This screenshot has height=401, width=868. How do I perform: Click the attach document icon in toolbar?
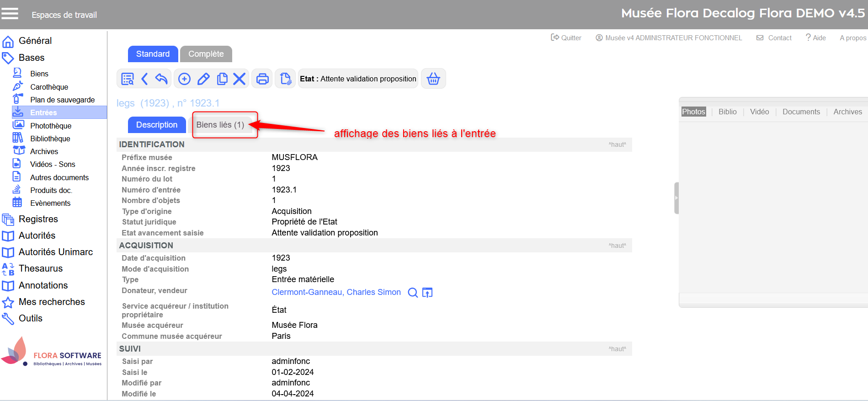(x=285, y=79)
